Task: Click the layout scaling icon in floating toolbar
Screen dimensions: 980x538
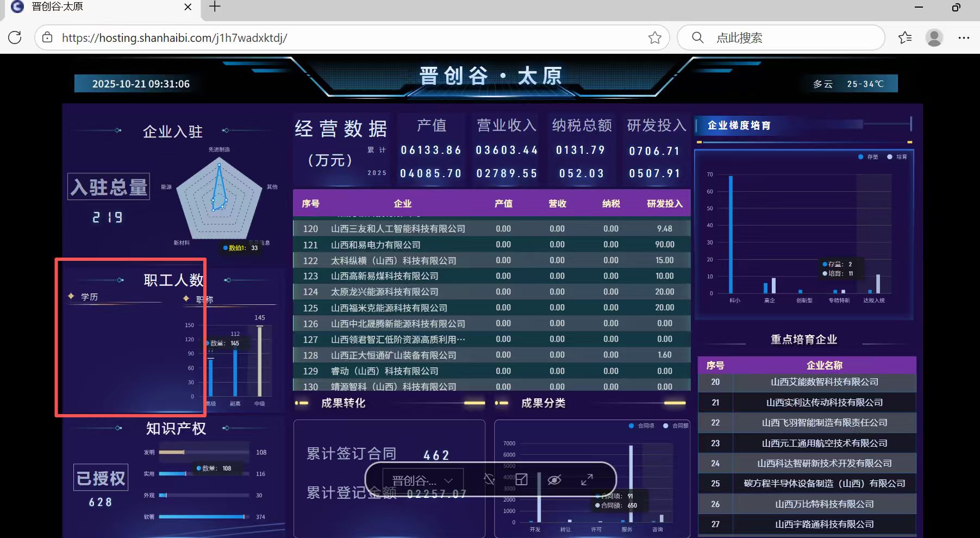Action: 521,479
